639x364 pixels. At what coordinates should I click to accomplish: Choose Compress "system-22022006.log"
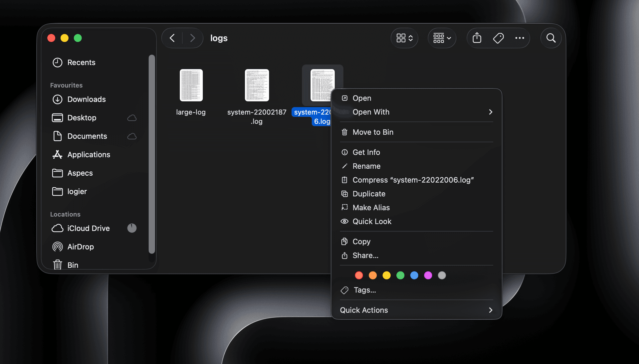click(416, 180)
